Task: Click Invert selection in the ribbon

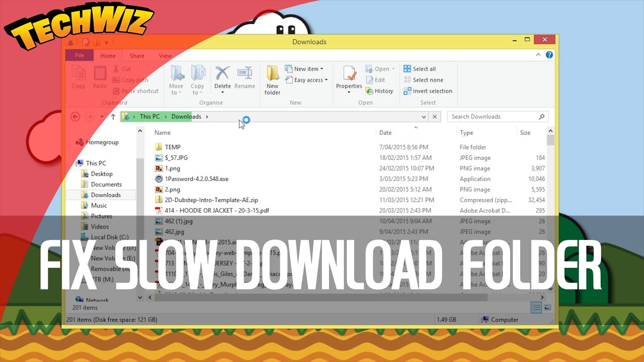Action: pyautogui.click(x=428, y=91)
